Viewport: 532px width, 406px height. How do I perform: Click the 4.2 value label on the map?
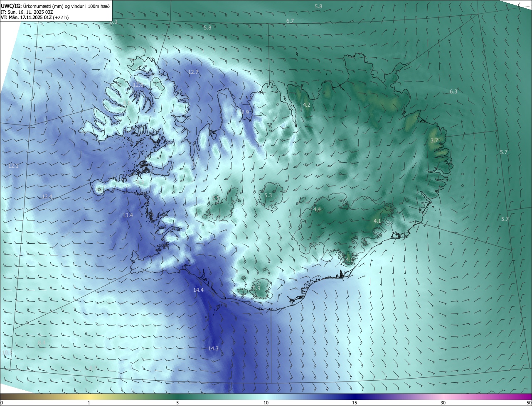(307, 105)
